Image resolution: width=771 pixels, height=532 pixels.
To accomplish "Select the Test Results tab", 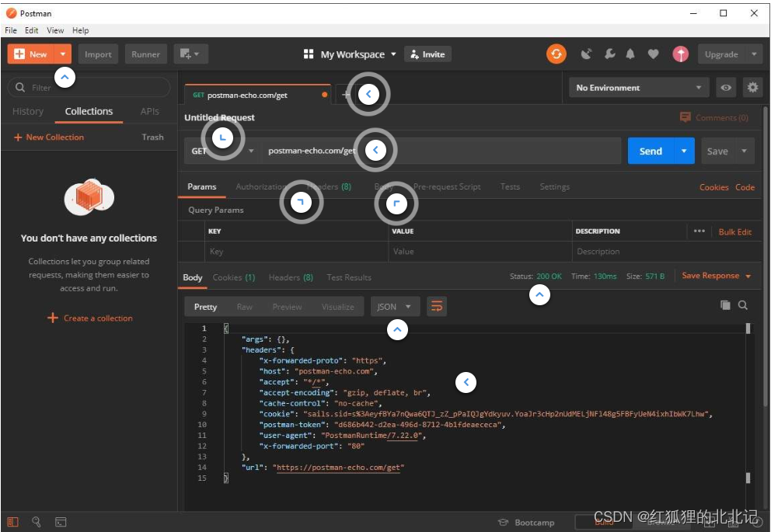I will point(349,277).
